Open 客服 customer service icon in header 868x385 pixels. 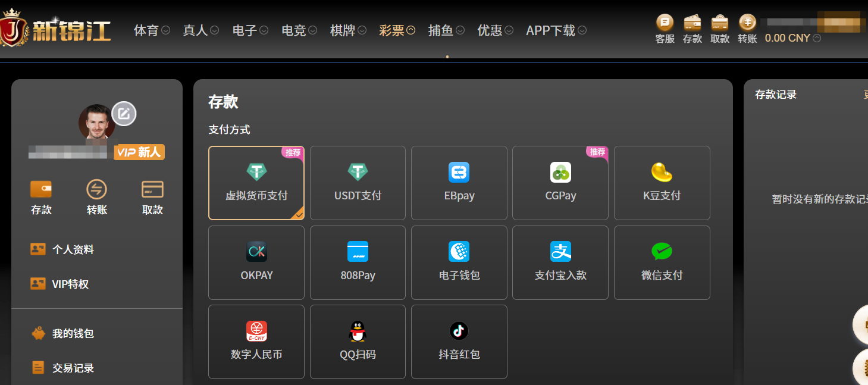[x=665, y=29]
